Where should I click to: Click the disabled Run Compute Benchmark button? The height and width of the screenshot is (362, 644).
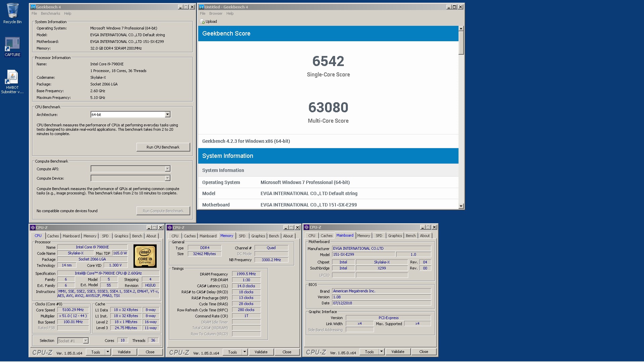point(163,211)
